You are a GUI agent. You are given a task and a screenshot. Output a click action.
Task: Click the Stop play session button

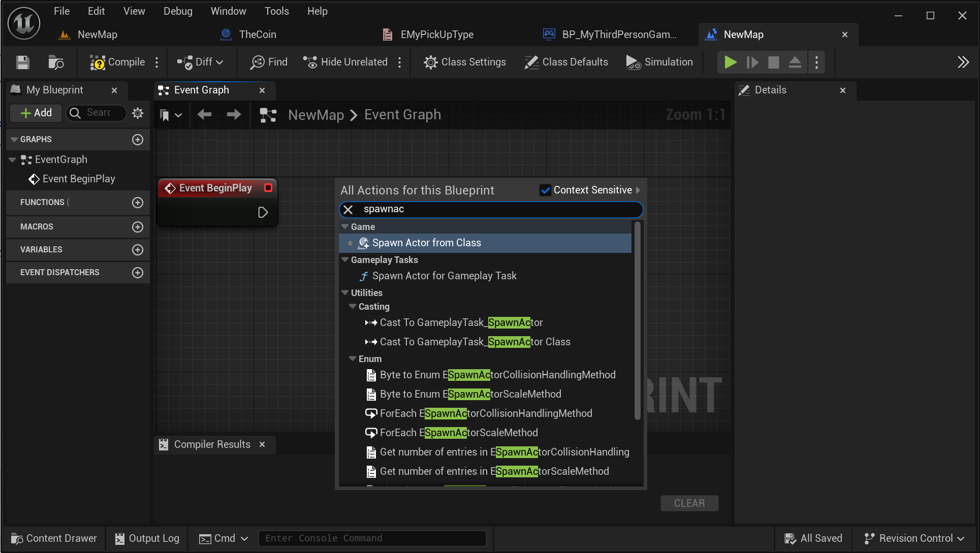pyautogui.click(x=774, y=62)
